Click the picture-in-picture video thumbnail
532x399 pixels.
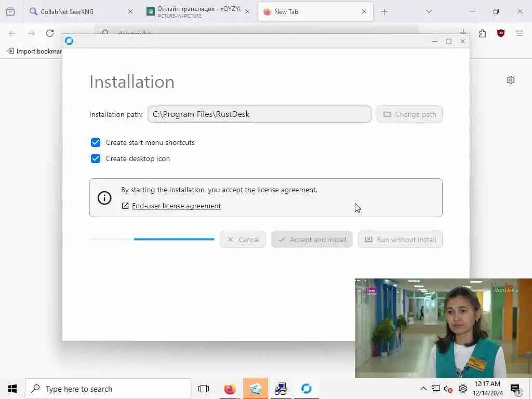443,328
